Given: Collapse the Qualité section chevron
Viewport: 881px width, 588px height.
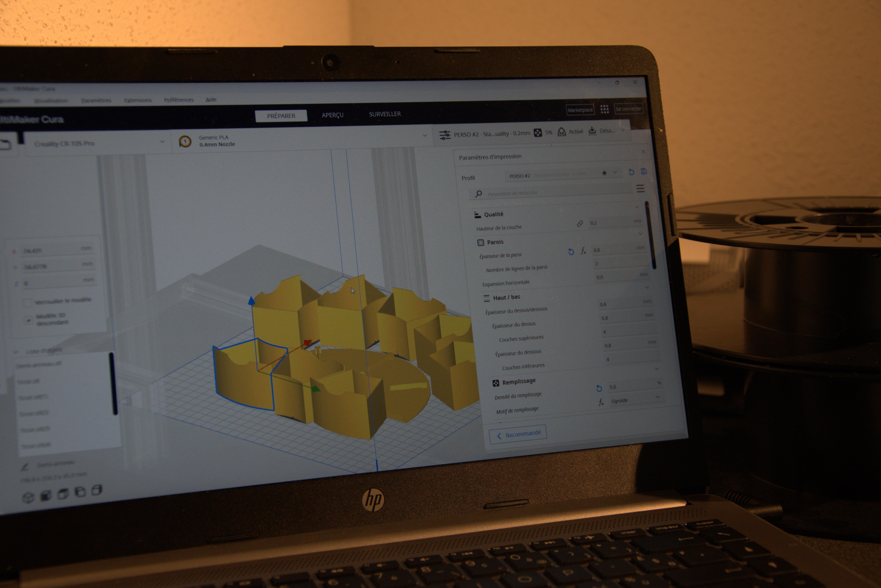Looking at the screenshot, I should pyautogui.click(x=637, y=207).
